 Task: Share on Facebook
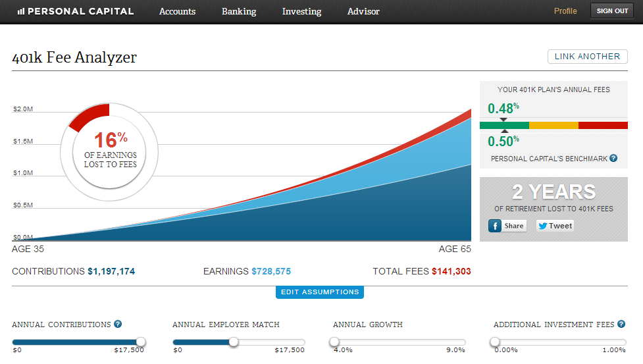[x=507, y=226]
